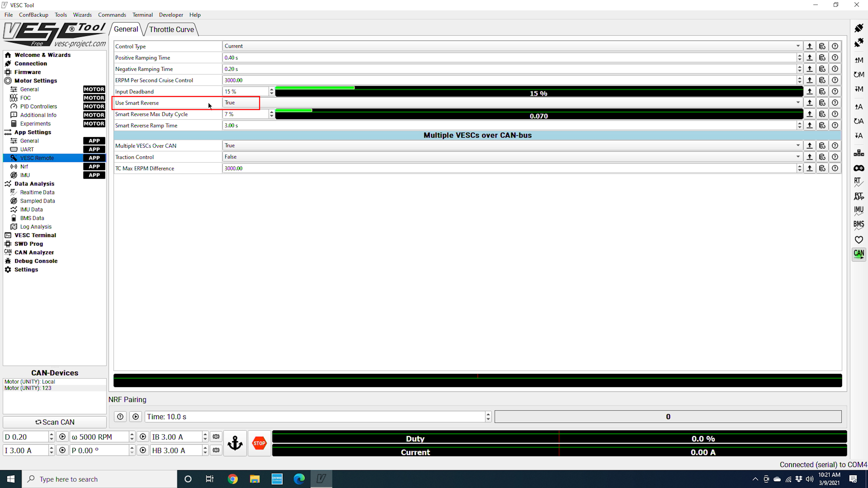Open Multiple VESCs Over CAN dropdown
Image resolution: width=868 pixels, height=488 pixels.
coord(512,145)
